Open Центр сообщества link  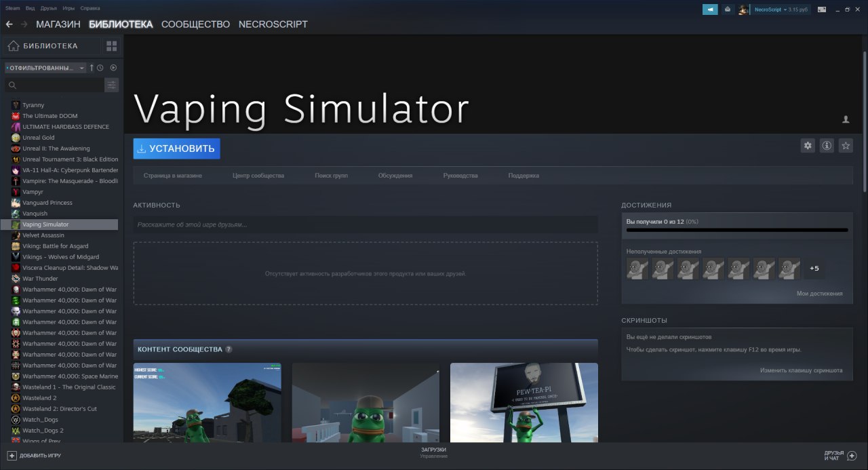[258, 176]
